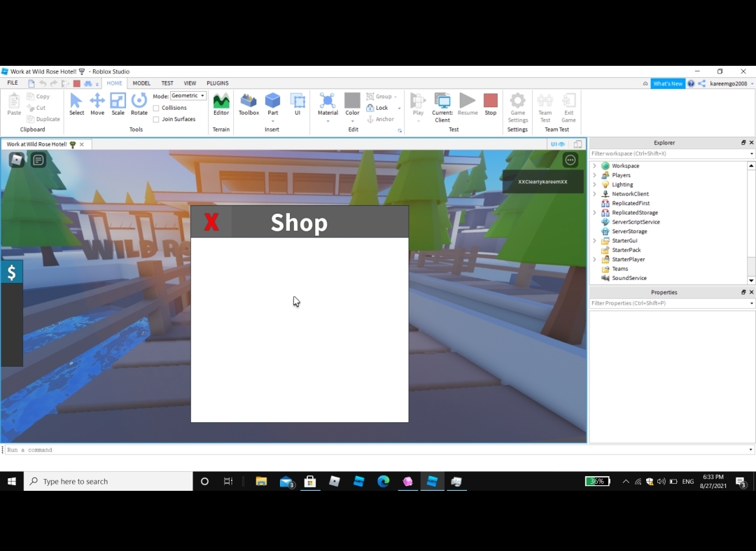Open the Mode dropdown set to Geometric
This screenshot has height=551, width=756.
click(x=186, y=95)
